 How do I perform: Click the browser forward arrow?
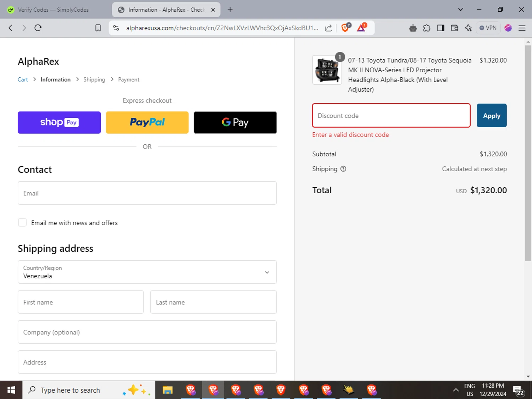coord(24,28)
